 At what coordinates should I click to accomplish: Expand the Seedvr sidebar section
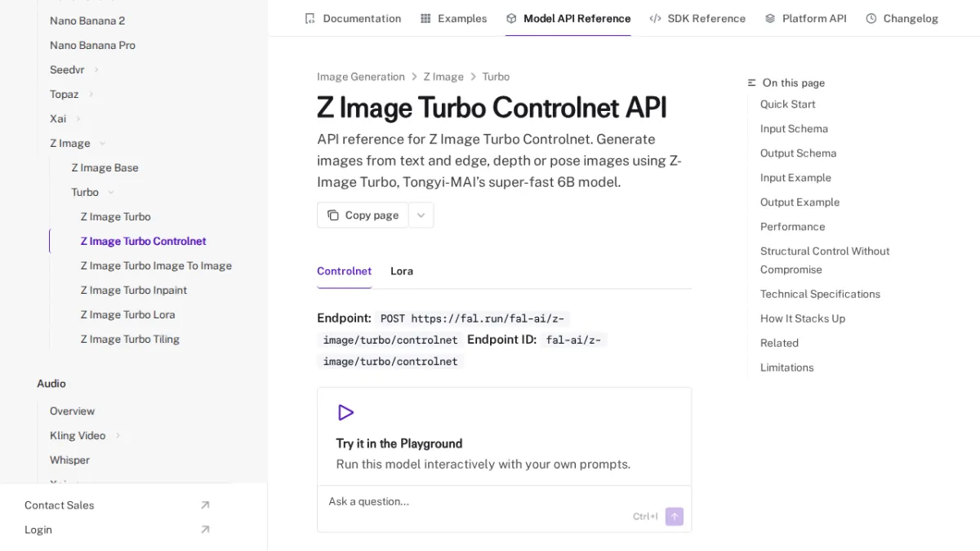[x=96, y=70]
